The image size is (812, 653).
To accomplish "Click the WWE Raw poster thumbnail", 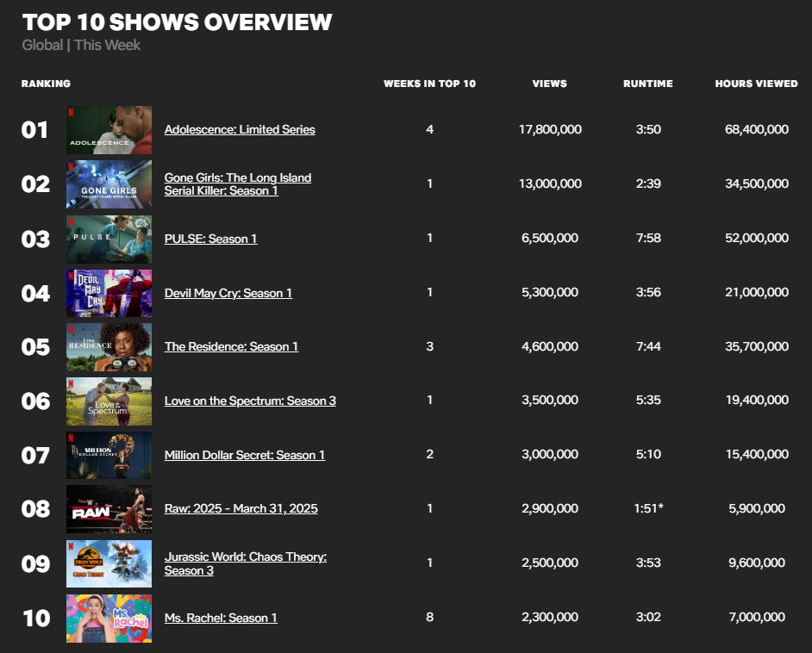I will click(x=109, y=509).
